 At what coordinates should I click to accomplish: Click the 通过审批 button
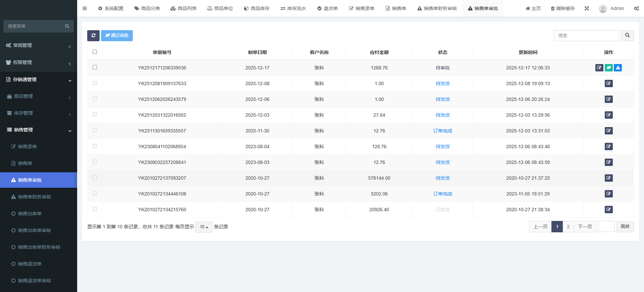(x=117, y=36)
